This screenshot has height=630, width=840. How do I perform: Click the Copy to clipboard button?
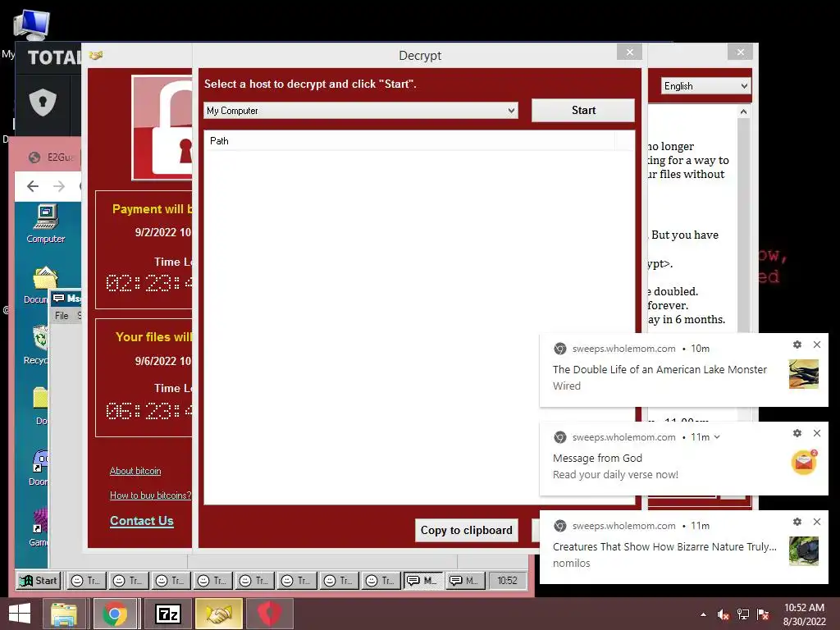(x=466, y=531)
